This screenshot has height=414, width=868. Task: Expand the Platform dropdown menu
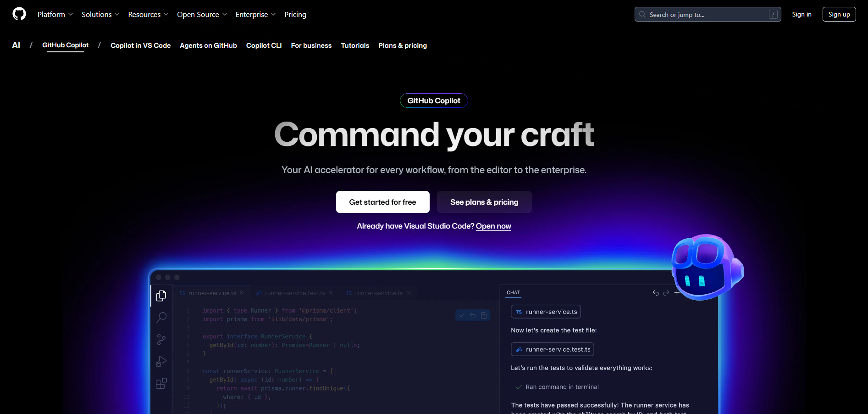tap(55, 14)
